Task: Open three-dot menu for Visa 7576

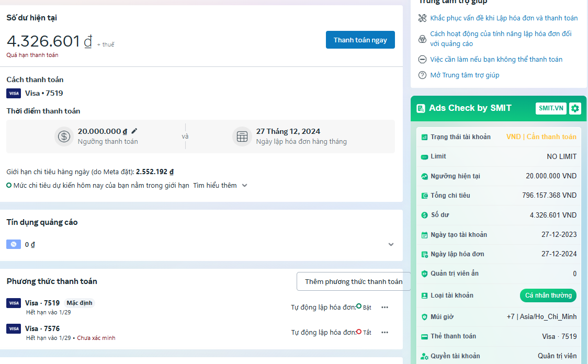Action: (x=385, y=332)
